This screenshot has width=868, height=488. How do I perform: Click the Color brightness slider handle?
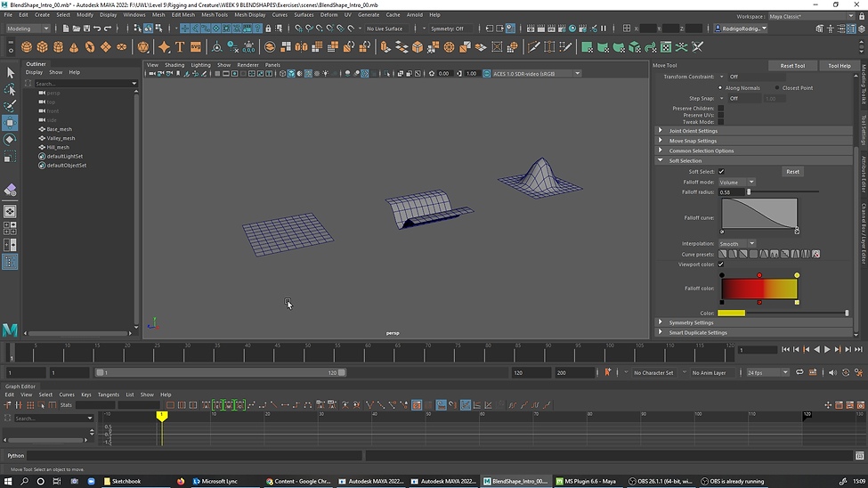point(847,313)
